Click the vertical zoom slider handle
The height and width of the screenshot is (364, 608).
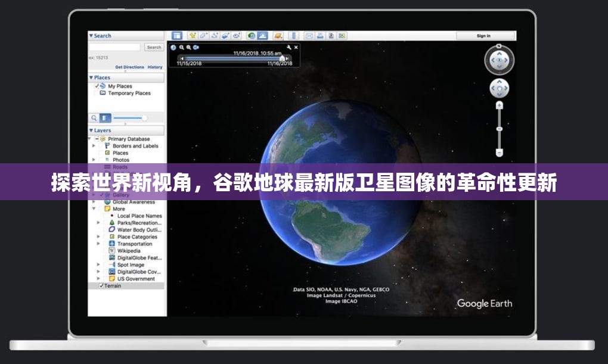click(500, 129)
